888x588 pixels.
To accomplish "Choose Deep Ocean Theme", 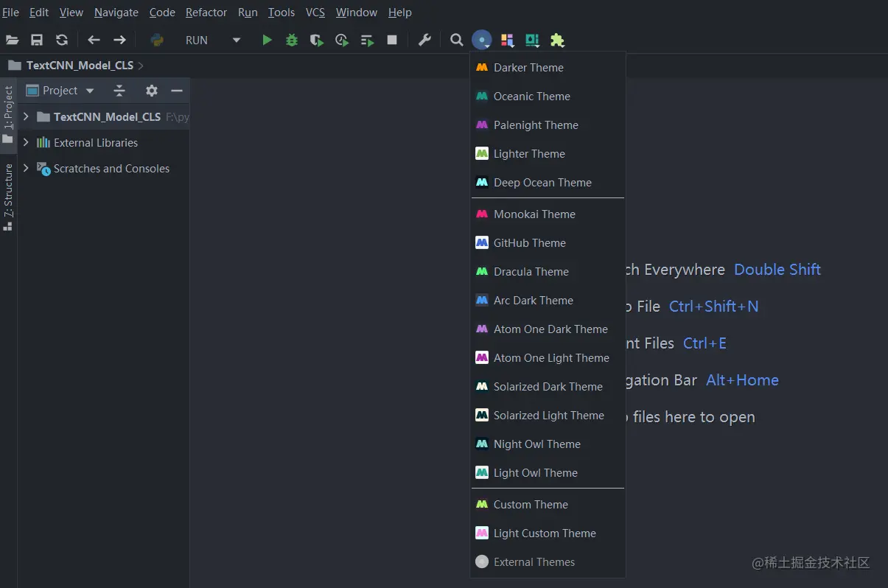I will pyautogui.click(x=548, y=183).
